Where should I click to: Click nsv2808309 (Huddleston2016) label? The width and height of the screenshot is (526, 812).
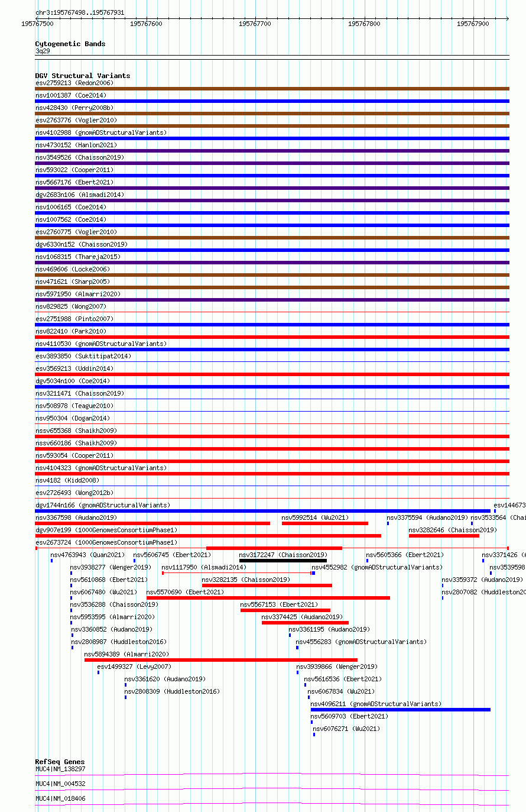coord(172,691)
